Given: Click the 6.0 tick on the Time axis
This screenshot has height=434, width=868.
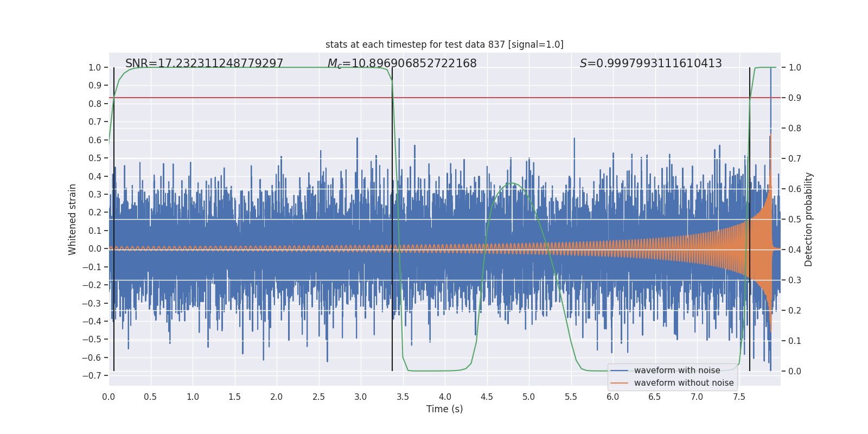Looking at the screenshot, I should (613, 397).
